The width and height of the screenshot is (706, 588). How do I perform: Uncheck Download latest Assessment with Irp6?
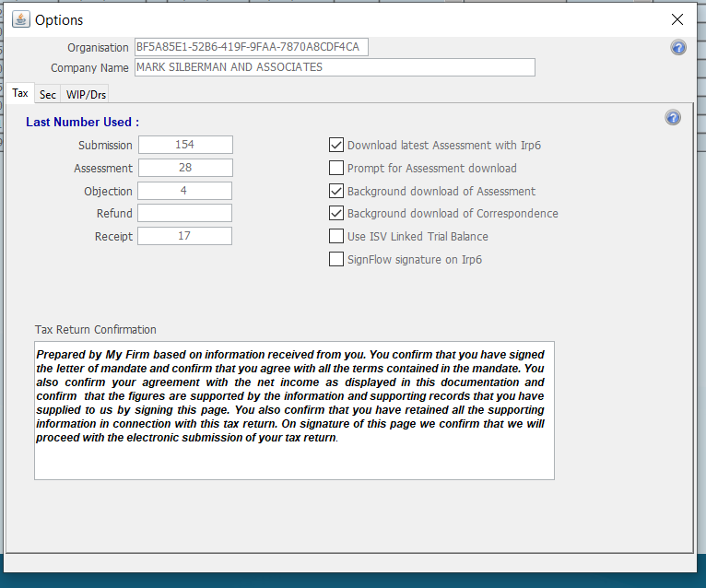pos(336,145)
